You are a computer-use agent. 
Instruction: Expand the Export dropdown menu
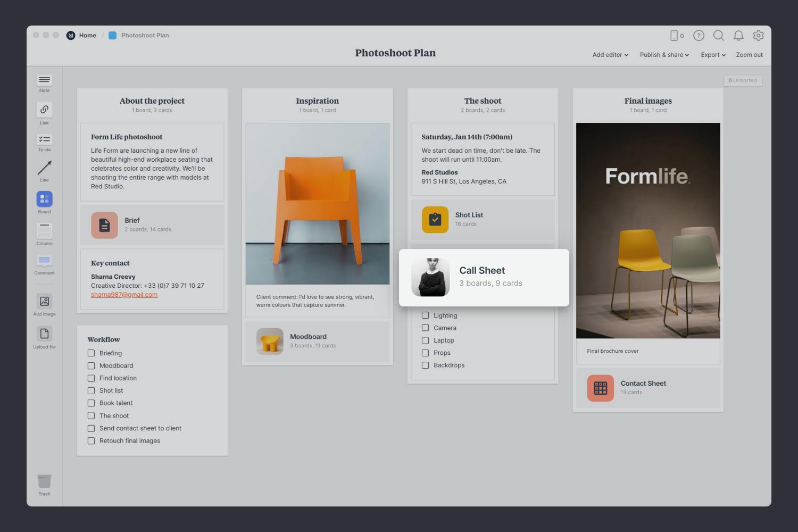pos(713,55)
